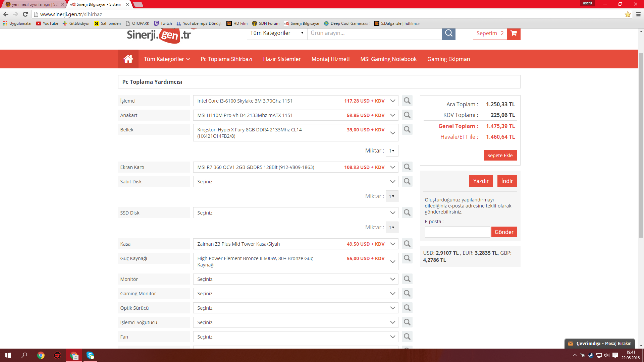The image size is (644, 362).
Task: Open Hazır Sistemler menu item
Action: [282, 59]
